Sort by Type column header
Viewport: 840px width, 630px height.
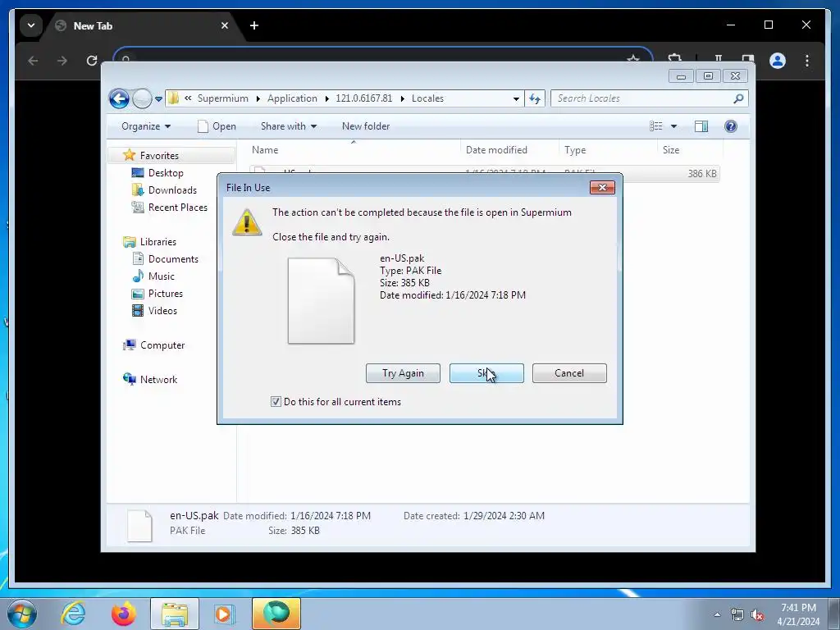coord(608,150)
